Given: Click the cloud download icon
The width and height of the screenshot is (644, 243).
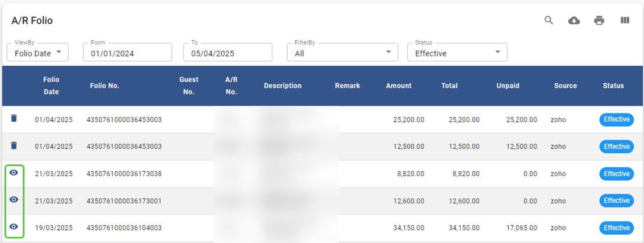Looking at the screenshot, I should [574, 21].
